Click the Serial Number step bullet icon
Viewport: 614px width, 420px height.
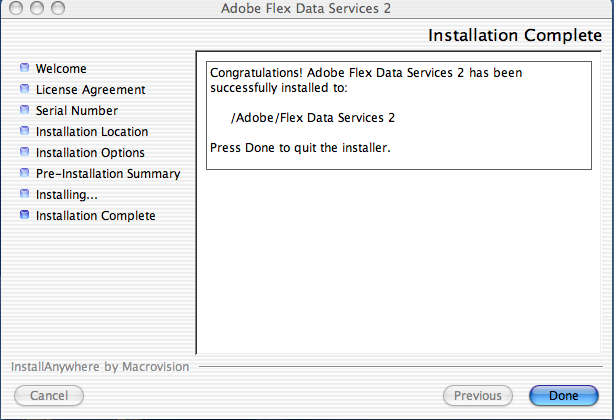click(x=25, y=110)
